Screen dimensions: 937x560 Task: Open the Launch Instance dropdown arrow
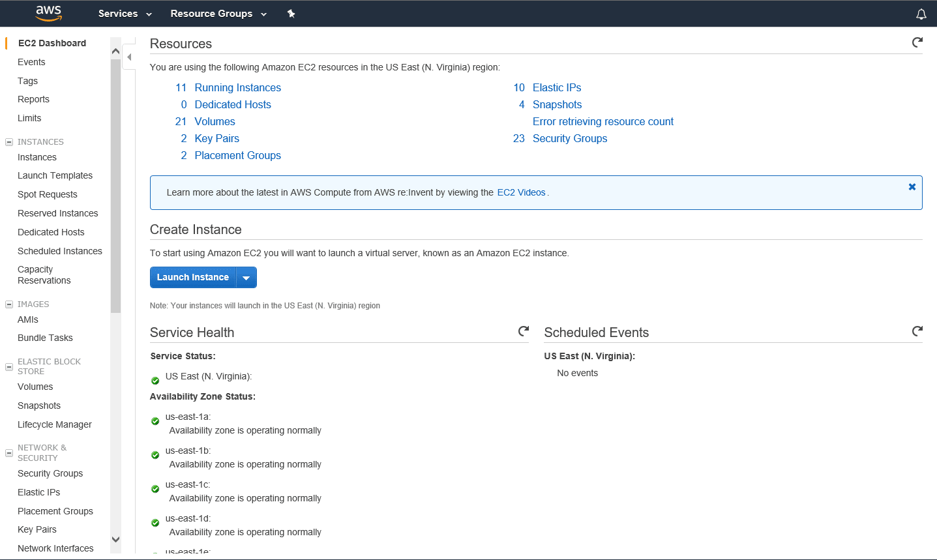pyautogui.click(x=246, y=277)
